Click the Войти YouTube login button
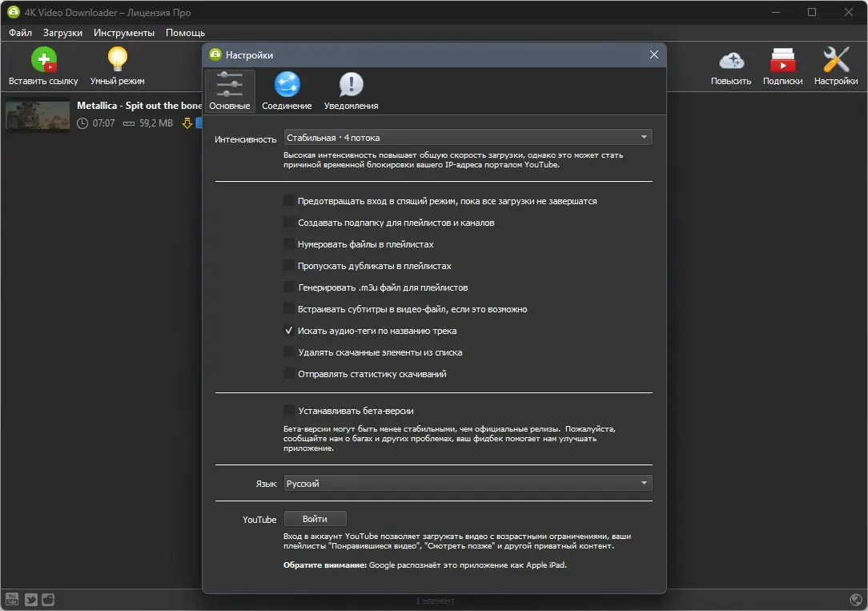Image resolution: width=868 pixels, height=611 pixels. tap(315, 519)
